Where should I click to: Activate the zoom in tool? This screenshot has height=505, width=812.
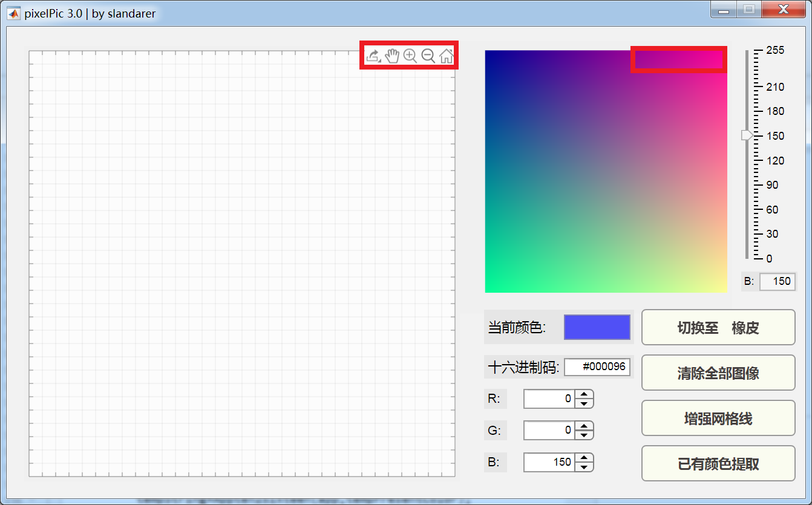(x=410, y=56)
